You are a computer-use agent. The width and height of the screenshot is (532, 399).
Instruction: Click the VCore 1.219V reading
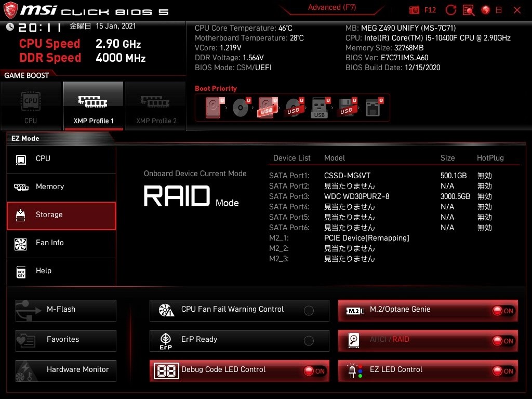(218, 48)
